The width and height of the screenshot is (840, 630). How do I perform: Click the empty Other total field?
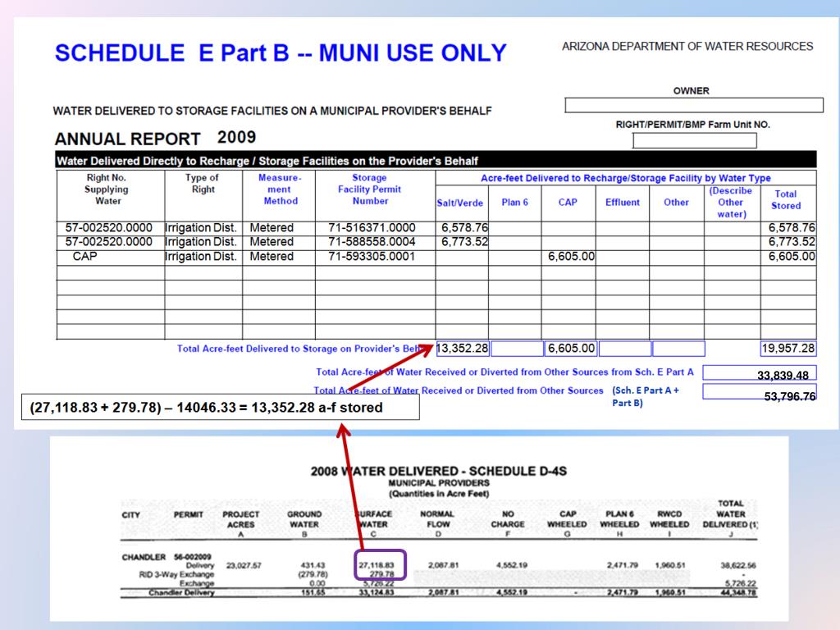[678, 349]
